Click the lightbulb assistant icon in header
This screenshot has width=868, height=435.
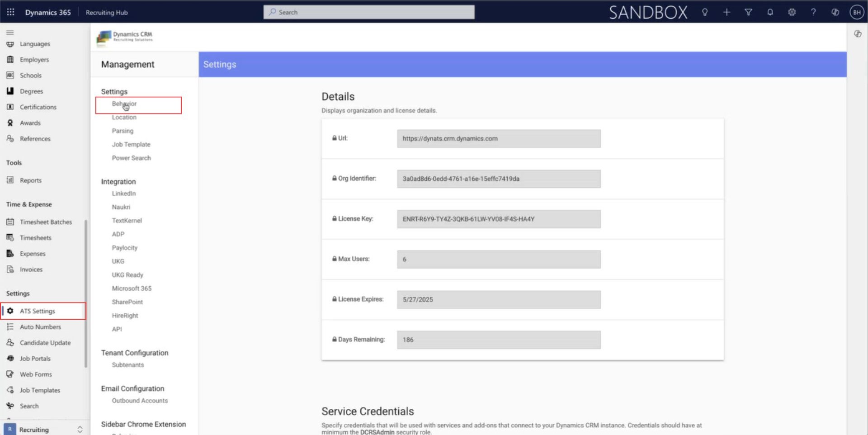pos(705,12)
